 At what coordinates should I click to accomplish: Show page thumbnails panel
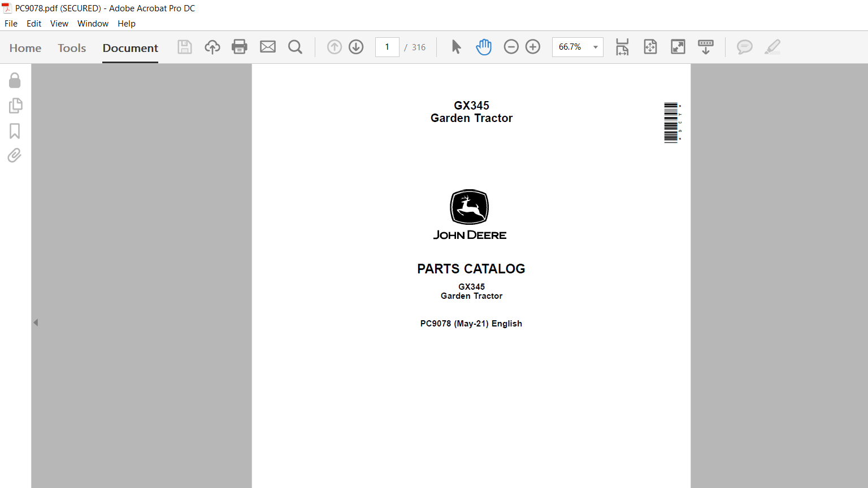[15, 106]
